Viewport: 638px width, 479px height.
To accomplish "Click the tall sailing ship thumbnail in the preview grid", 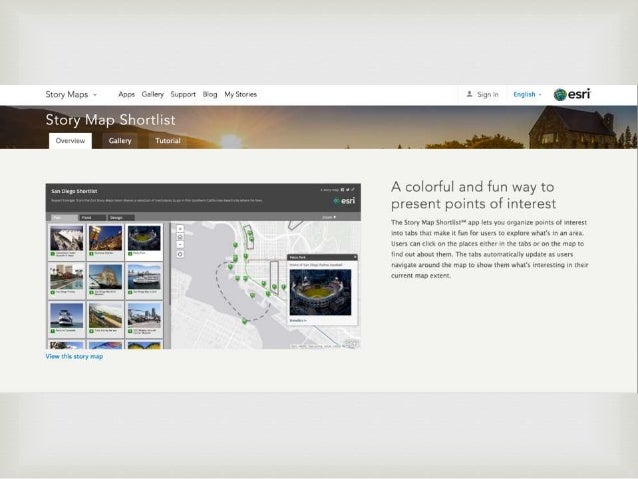I will point(105,277).
